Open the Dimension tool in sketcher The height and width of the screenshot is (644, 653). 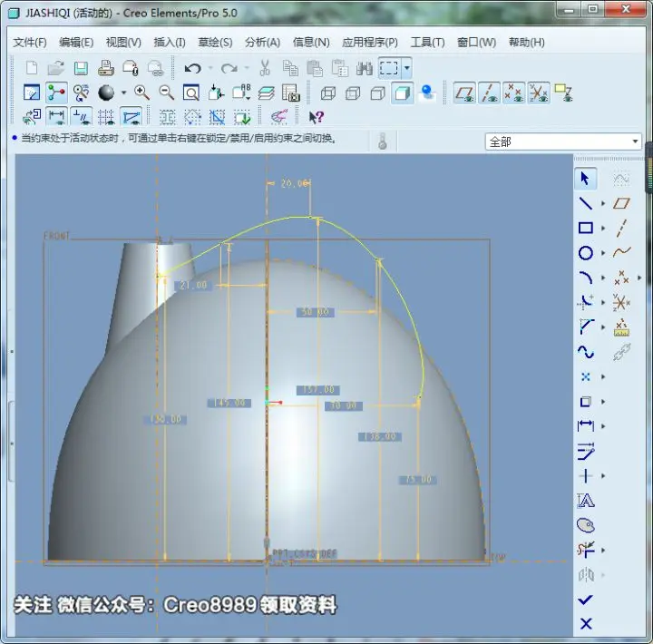coord(586,425)
